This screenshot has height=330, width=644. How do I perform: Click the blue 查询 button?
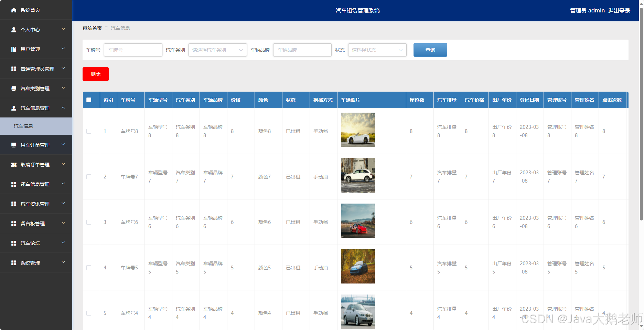pos(430,50)
